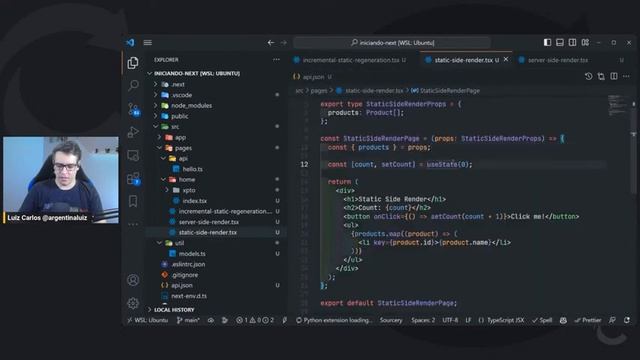Viewport: 640px width, 360px height.
Task: Click the Copilot status icon in status bar
Action: tap(563, 320)
